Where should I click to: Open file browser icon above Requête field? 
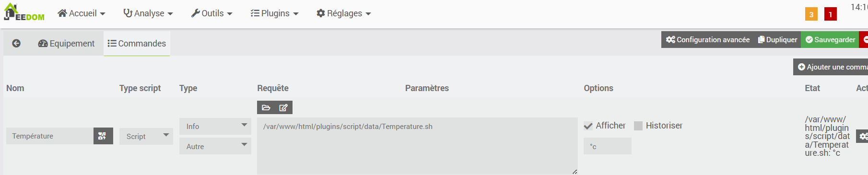coord(266,107)
